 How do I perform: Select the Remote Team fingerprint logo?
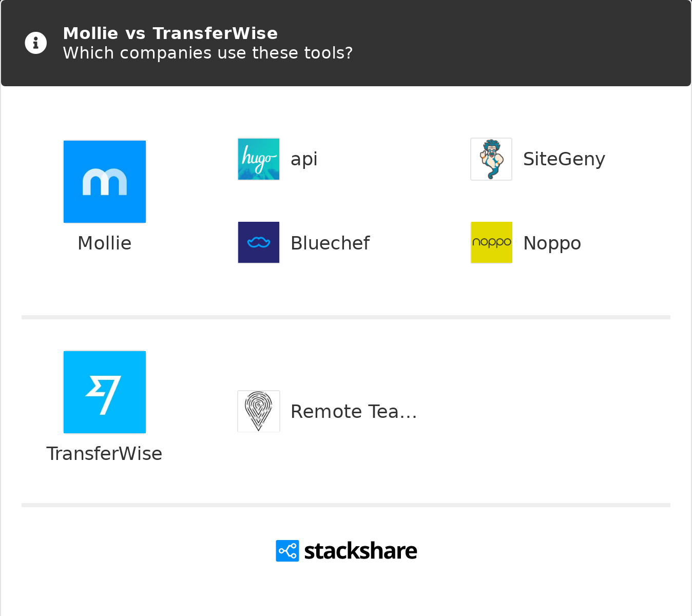[259, 411]
